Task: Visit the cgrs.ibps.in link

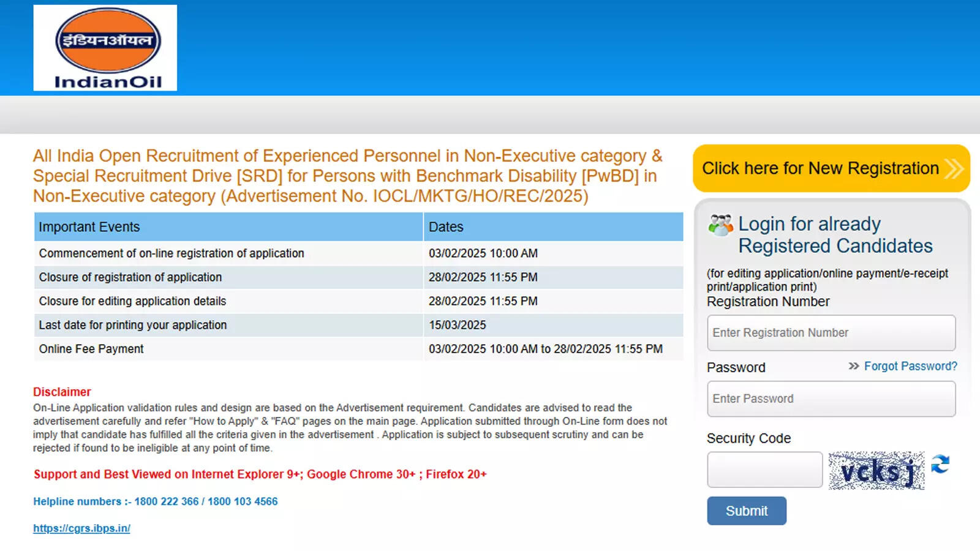Action: pos(81,528)
